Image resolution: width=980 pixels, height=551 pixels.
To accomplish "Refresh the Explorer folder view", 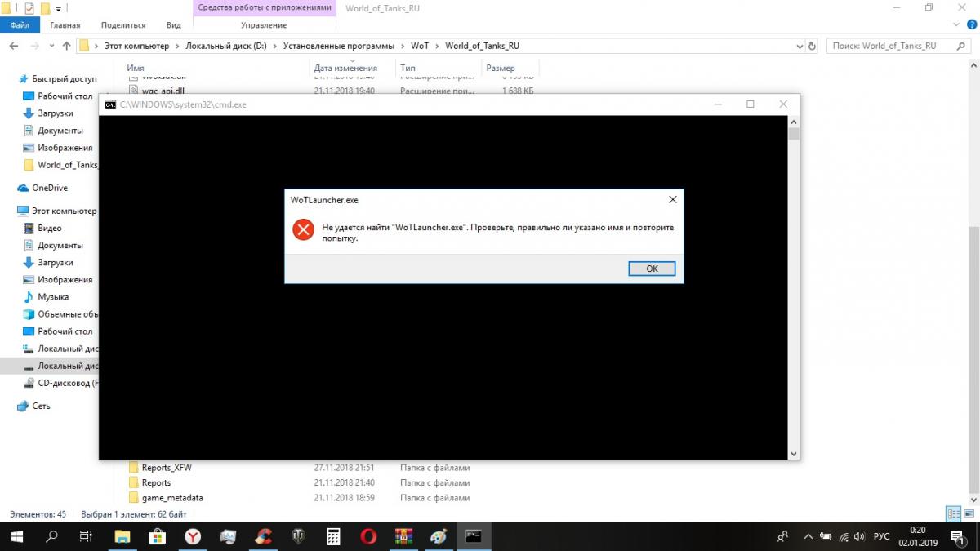I will (810, 46).
